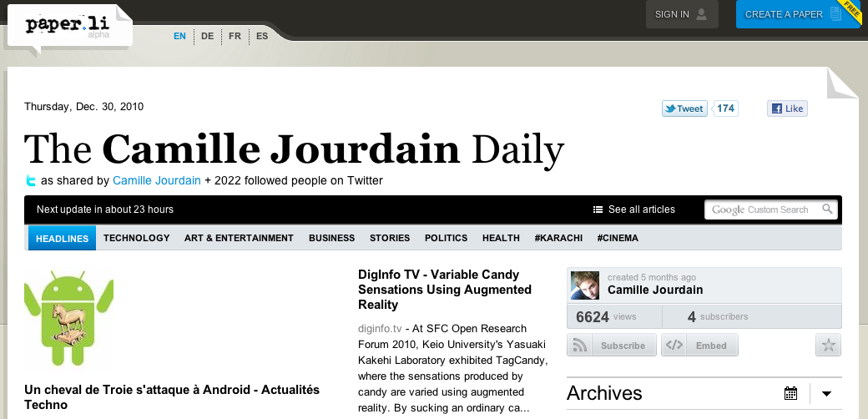868x419 pixels.
Task: Open the Health tab
Action: 501,238
